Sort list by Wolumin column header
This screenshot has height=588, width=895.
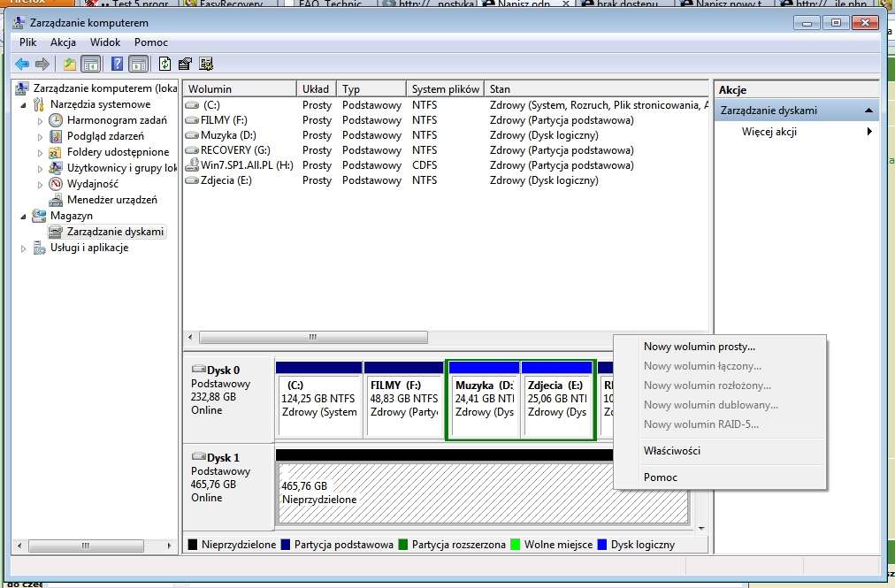point(240,89)
